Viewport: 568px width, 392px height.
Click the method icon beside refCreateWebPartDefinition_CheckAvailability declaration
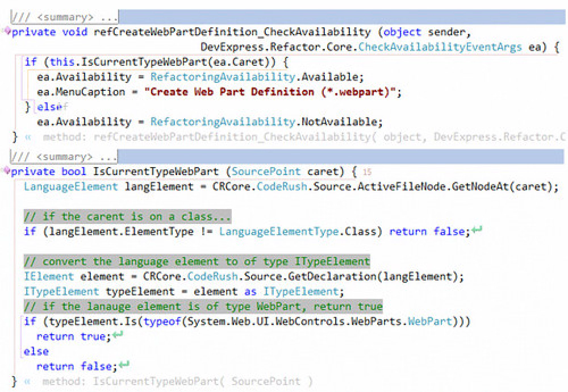coord(7,31)
